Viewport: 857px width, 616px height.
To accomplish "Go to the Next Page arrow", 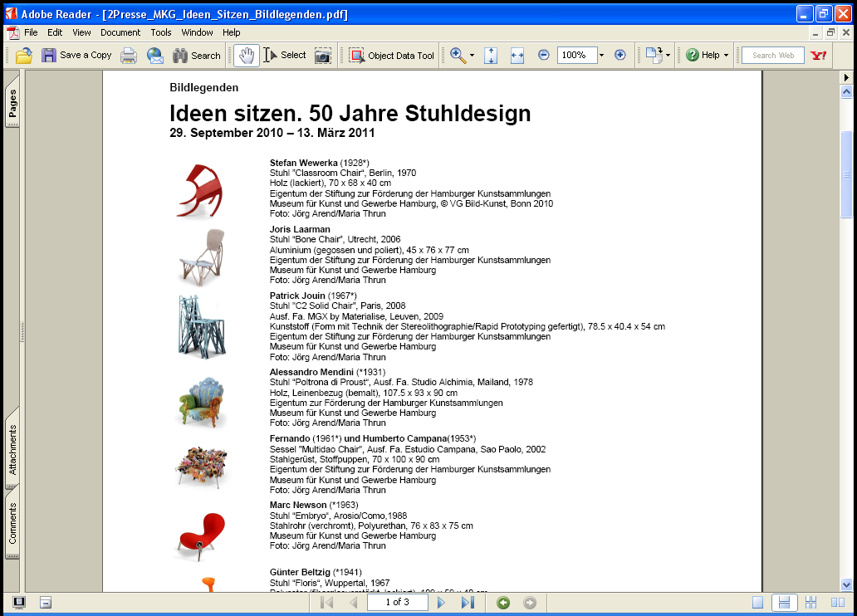I will click(x=441, y=603).
